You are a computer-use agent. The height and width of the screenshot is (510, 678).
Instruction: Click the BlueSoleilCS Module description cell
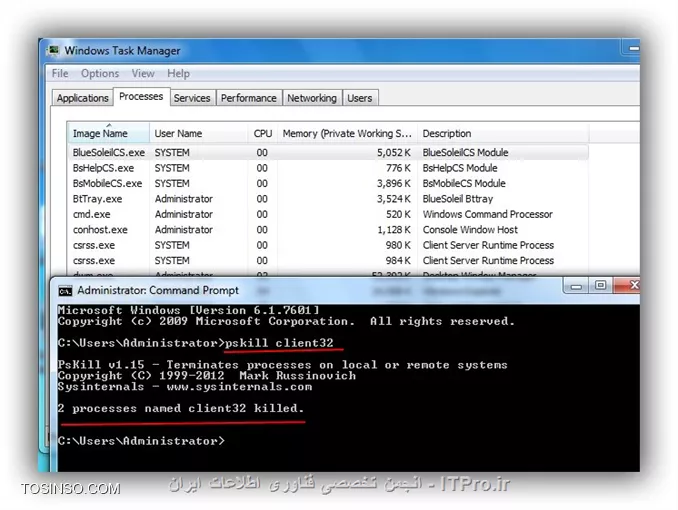[x=465, y=152]
